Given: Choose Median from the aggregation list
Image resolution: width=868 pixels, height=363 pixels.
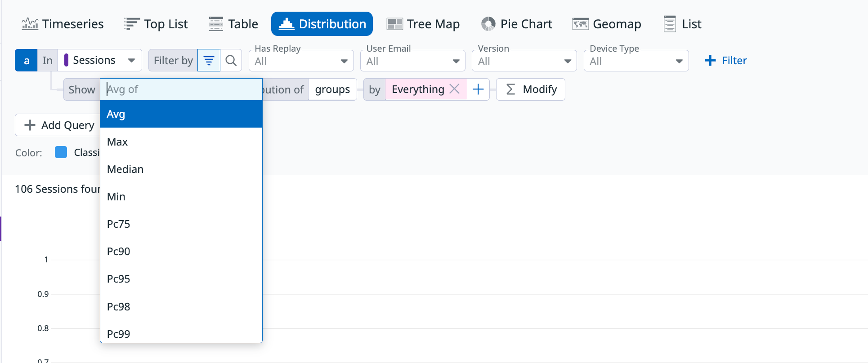Looking at the screenshot, I should coord(125,169).
